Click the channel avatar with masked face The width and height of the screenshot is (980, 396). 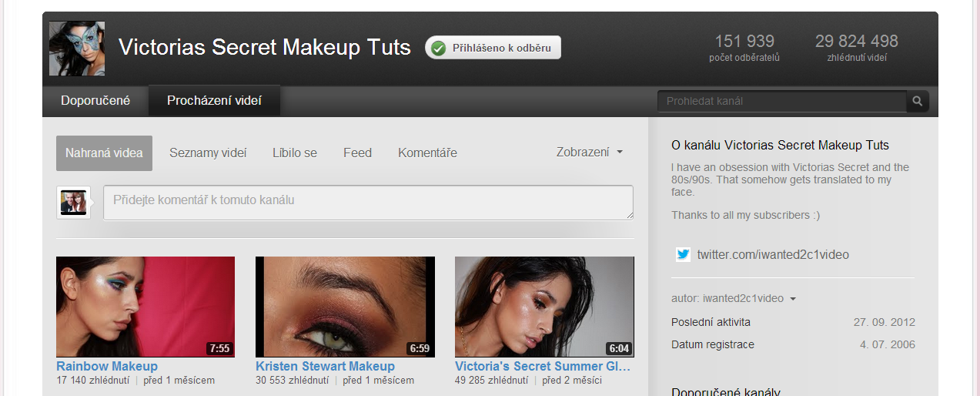coord(77,48)
